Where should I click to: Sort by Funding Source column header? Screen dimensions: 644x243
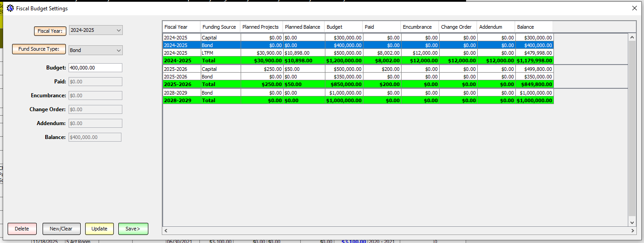tap(219, 27)
